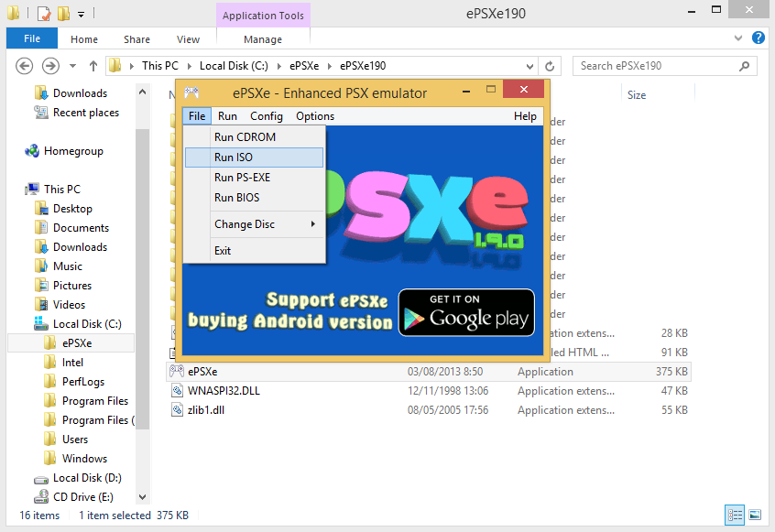775x532 pixels.
Task: Expand the ribbon chevron
Action: pyautogui.click(x=738, y=38)
